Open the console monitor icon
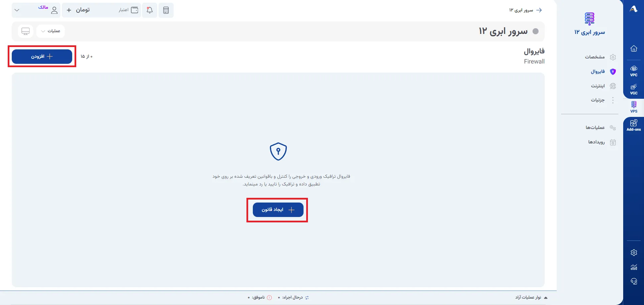Image resolution: width=644 pixels, height=305 pixels. point(26,31)
